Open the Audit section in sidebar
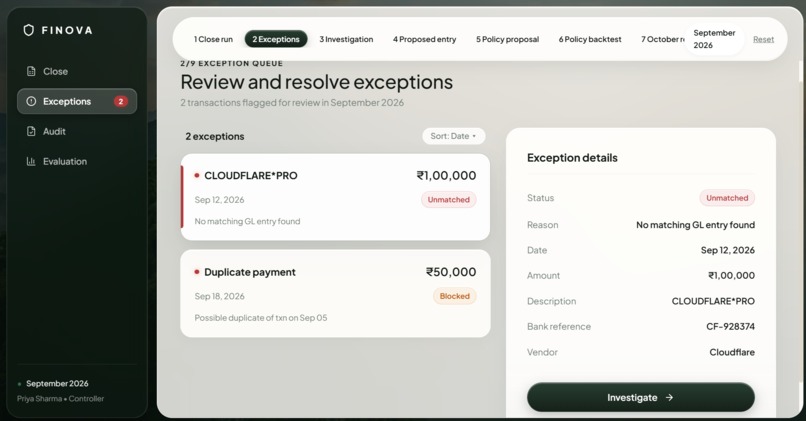Screen dimensions: 806x421 [x=77, y=131]
